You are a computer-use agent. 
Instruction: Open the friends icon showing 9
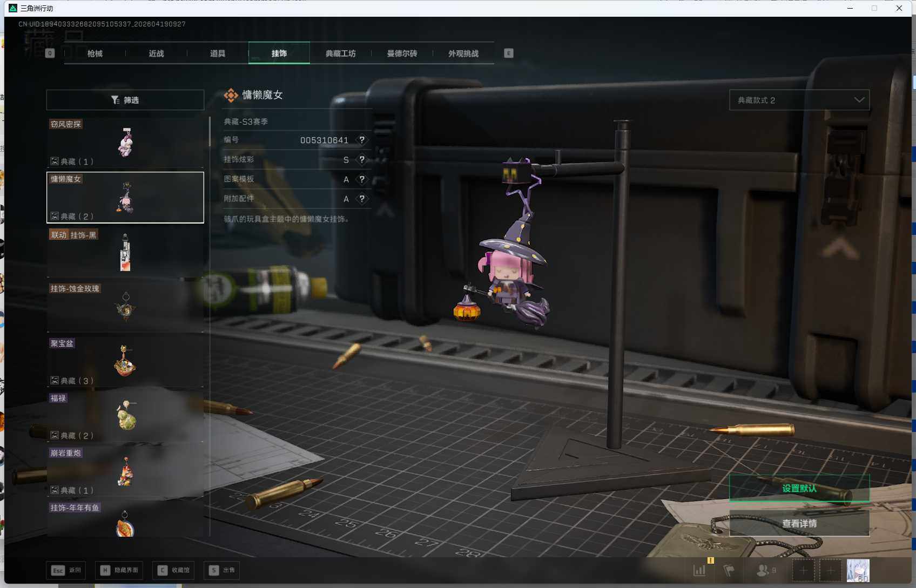(x=766, y=570)
